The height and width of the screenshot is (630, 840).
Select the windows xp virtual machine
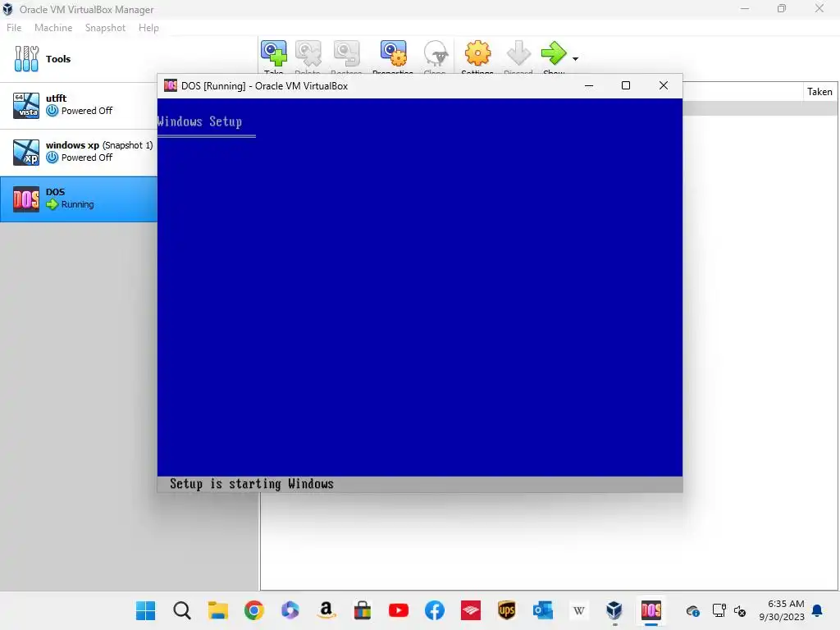[x=79, y=152]
